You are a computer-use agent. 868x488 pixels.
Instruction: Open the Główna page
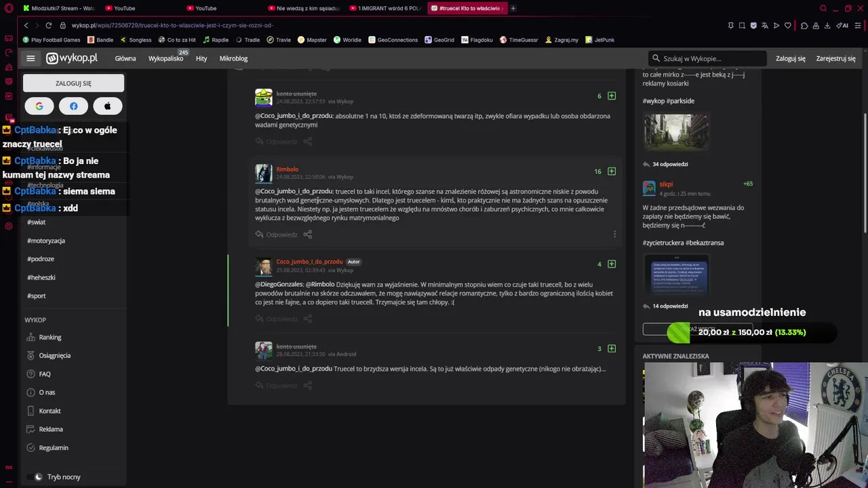point(125,58)
